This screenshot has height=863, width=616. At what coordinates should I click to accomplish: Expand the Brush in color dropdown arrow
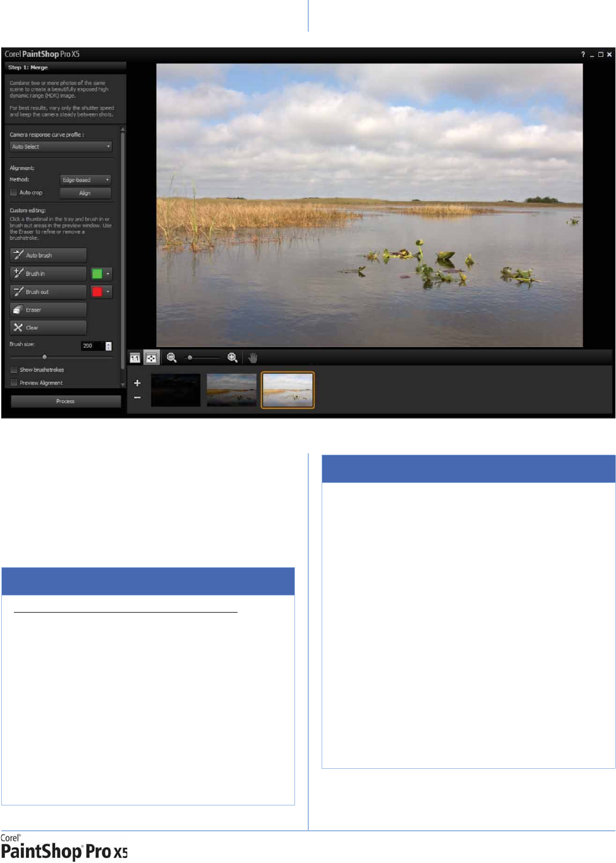click(108, 274)
